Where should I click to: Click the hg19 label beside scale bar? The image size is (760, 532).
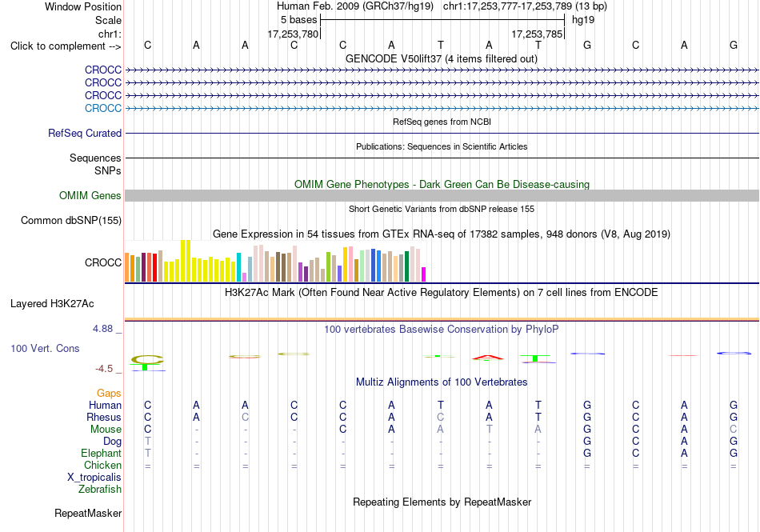click(x=583, y=20)
